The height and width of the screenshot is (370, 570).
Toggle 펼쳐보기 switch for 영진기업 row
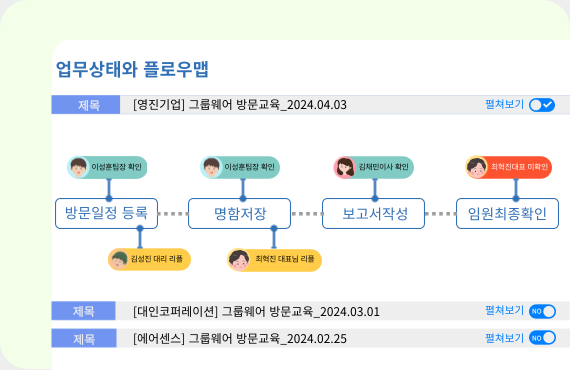542,105
